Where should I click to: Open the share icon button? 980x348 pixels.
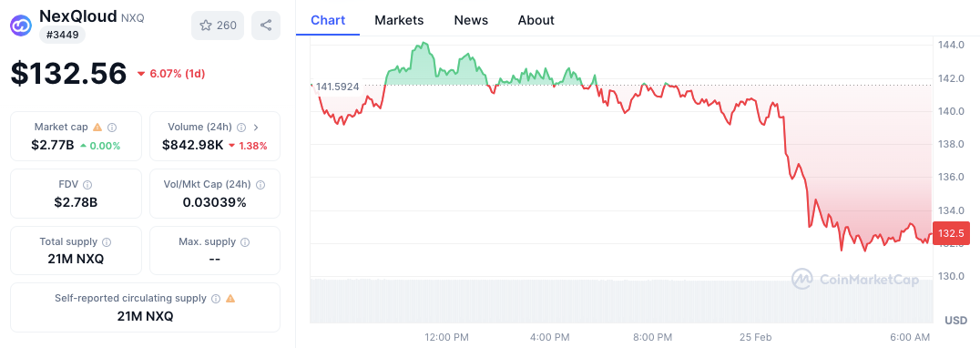point(266,25)
